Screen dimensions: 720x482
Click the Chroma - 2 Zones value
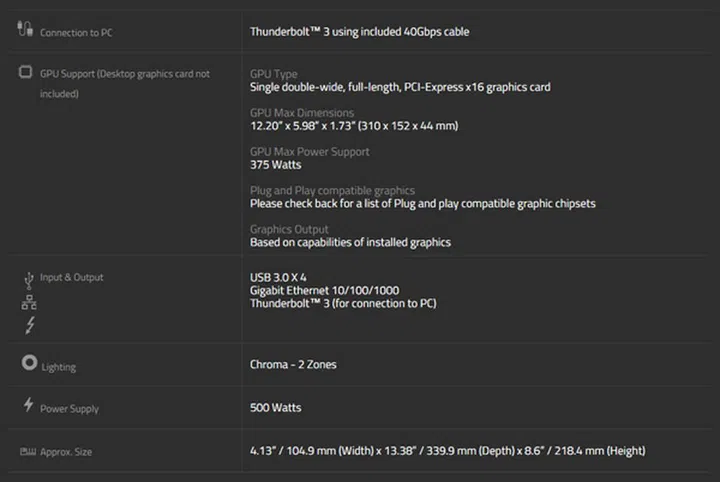(x=293, y=364)
